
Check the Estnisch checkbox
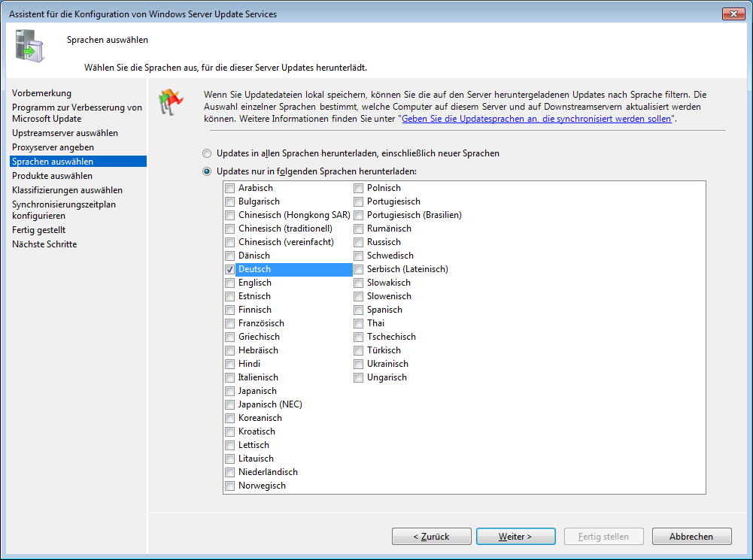coord(230,297)
